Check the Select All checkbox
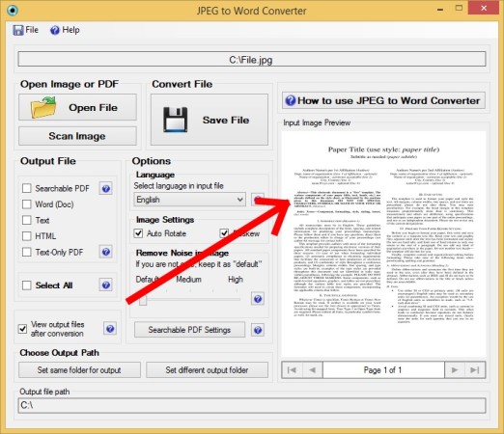 [27, 285]
